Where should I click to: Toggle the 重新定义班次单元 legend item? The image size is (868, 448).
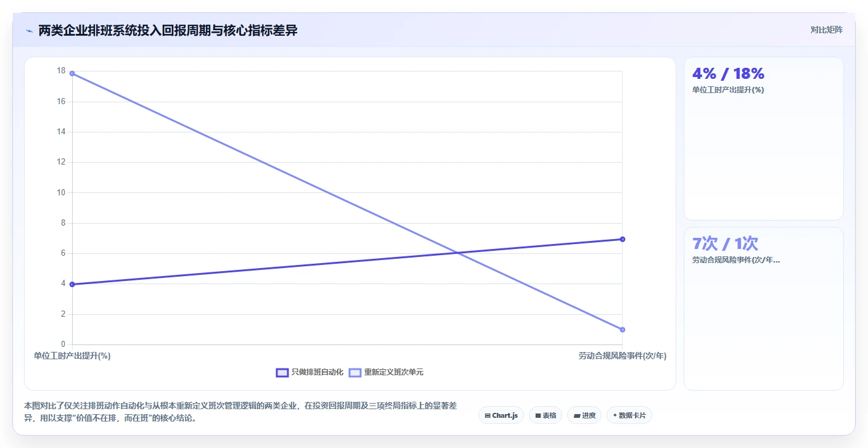386,372
